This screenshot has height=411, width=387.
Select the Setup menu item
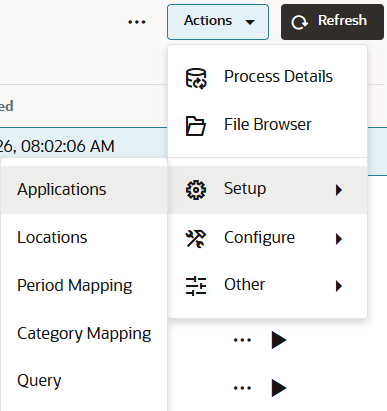click(x=267, y=190)
